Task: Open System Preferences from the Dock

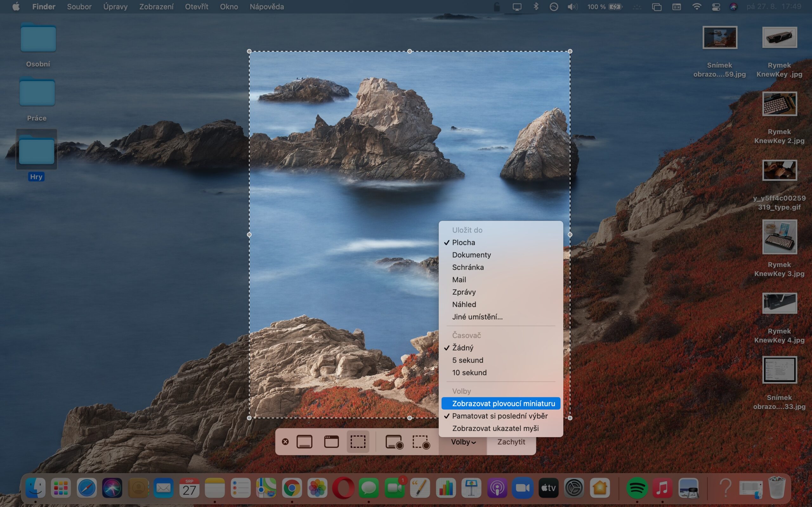Action: click(575, 488)
